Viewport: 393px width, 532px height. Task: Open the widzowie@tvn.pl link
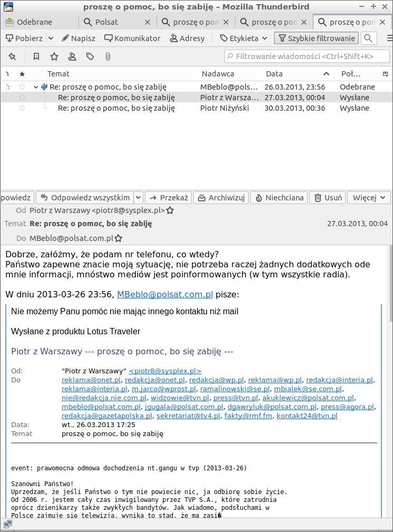coord(180,398)
